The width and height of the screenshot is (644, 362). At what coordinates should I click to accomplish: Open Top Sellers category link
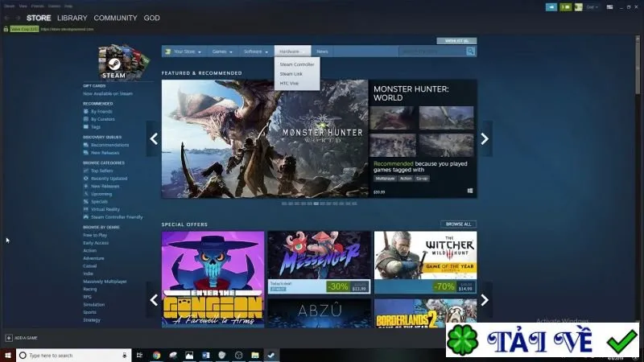101,171
